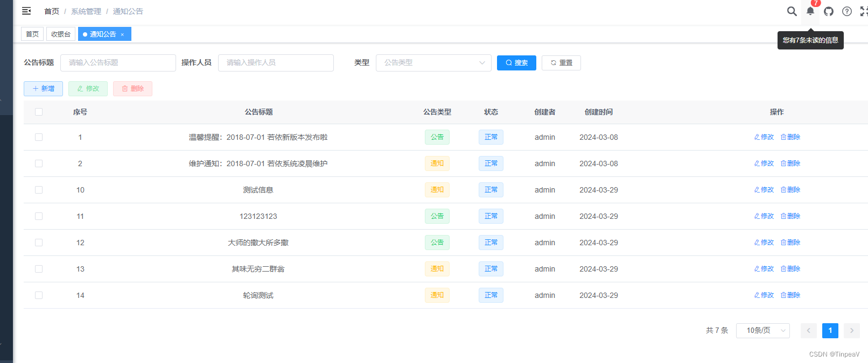This screenshot has height=363, width=868.
Task: Go to previous page arrow
Action: click(809, 331)
